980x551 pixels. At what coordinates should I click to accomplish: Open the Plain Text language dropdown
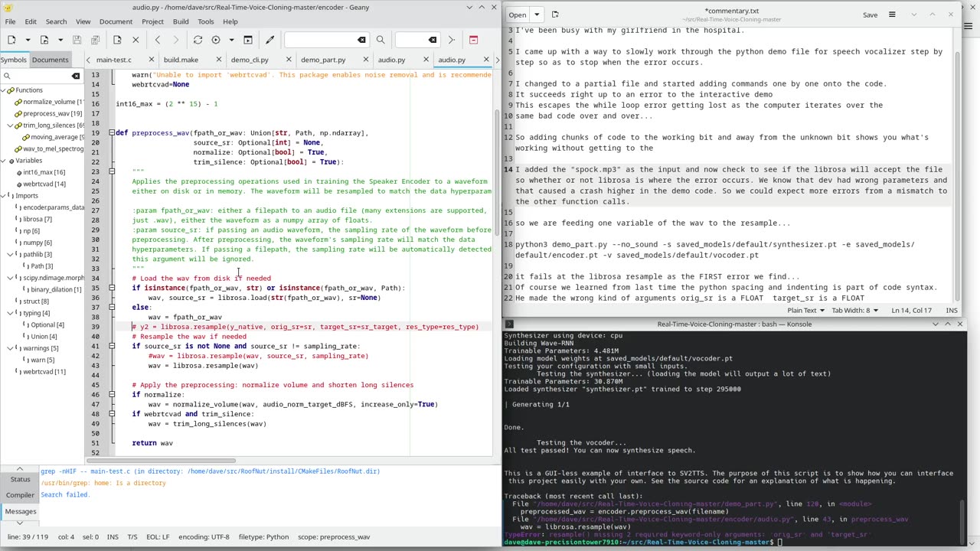click(806, 311)
